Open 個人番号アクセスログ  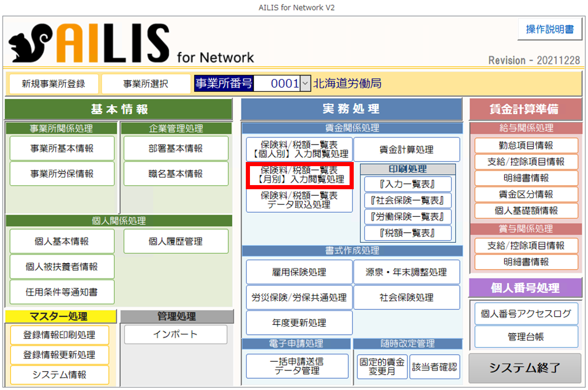[526, 314]
